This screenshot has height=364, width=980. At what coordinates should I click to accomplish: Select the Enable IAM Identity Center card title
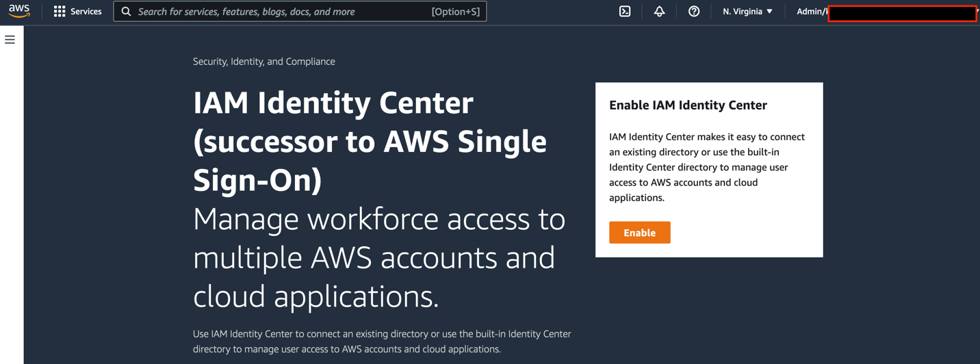click(x=688, y=105)
